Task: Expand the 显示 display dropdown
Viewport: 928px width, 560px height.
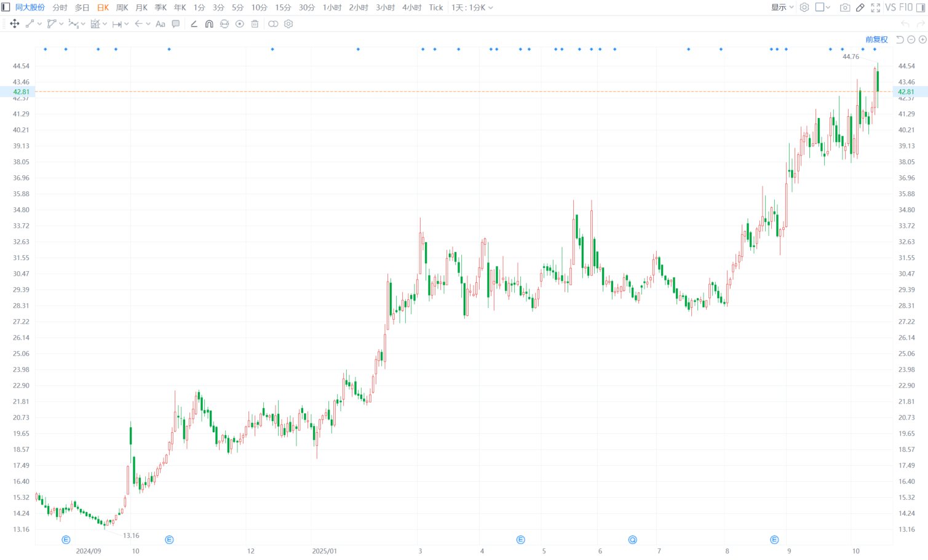Action: click(x=782, y=7)
